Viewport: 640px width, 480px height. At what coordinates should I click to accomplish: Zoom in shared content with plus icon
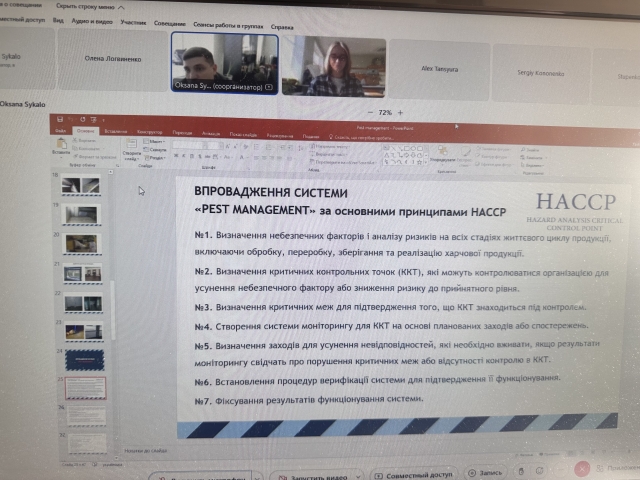[400, 113]
